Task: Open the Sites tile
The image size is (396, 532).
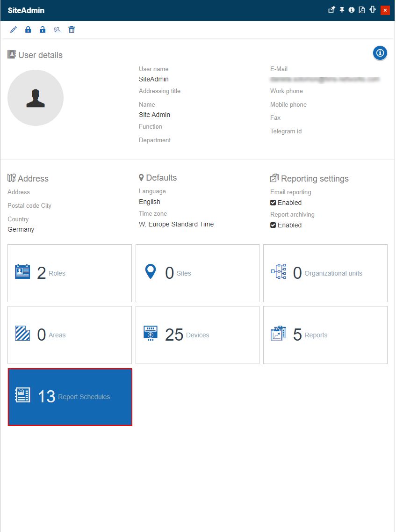Action: pyautogui.click(x=197, y=273)
